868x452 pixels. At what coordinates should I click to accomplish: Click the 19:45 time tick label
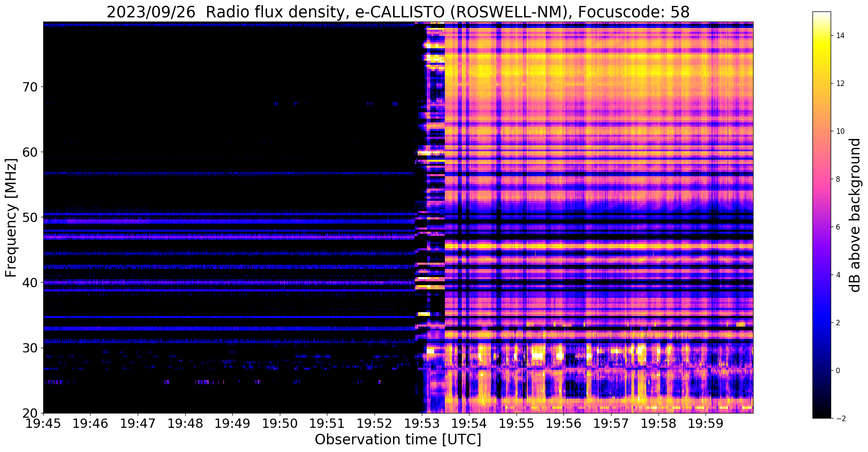[43, 423]
